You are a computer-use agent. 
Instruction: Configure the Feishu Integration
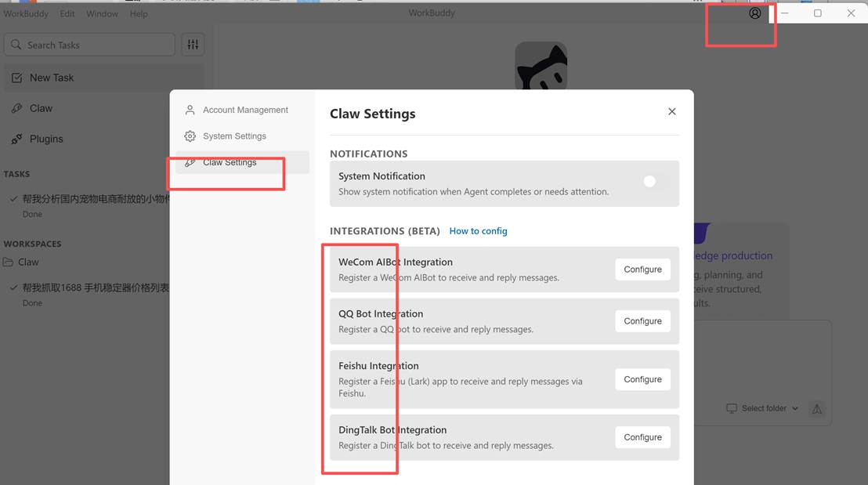pos(642,379)
